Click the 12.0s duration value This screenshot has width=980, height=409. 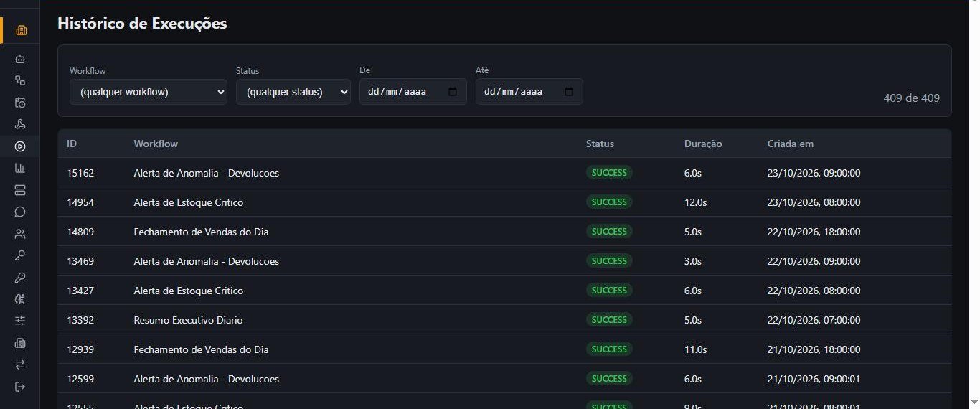pyautogui.click(x=696, y=202)
